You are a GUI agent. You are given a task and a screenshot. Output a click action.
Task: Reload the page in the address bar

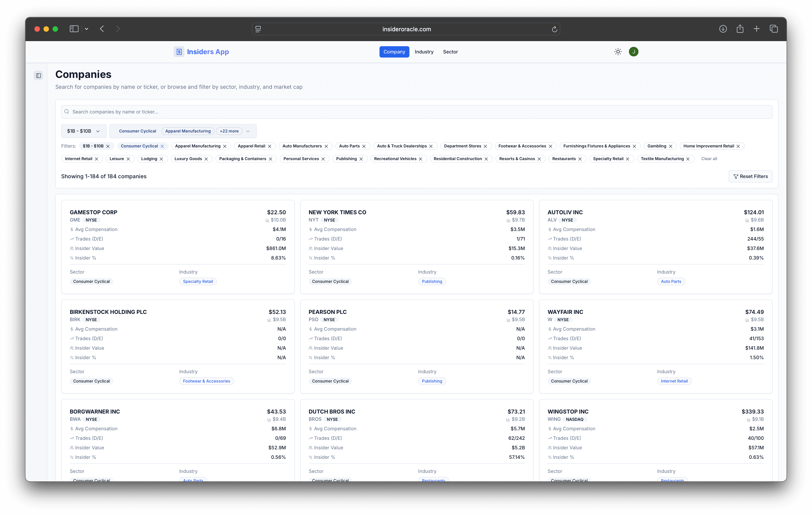pyautogui.click(x=554, y=29)
